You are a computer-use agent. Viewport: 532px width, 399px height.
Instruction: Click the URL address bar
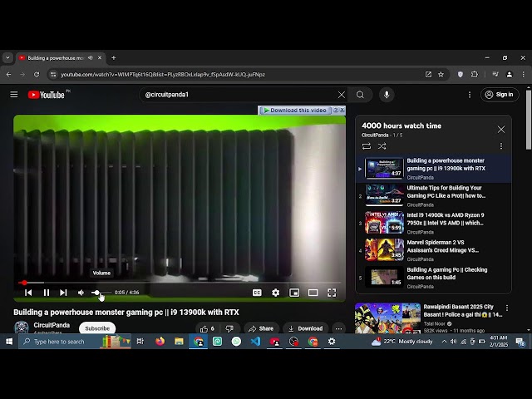(238, 74)
